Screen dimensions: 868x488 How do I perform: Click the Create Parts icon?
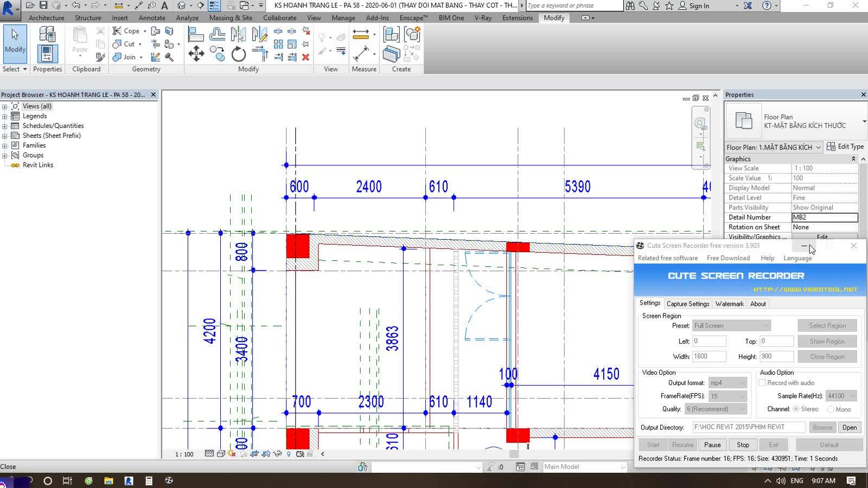(391, 54)
